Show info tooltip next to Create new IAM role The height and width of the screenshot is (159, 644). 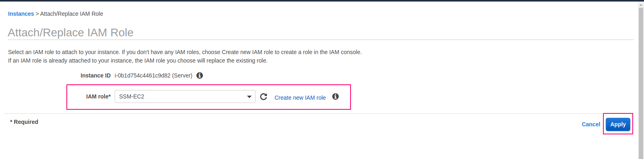click(335, 96)
